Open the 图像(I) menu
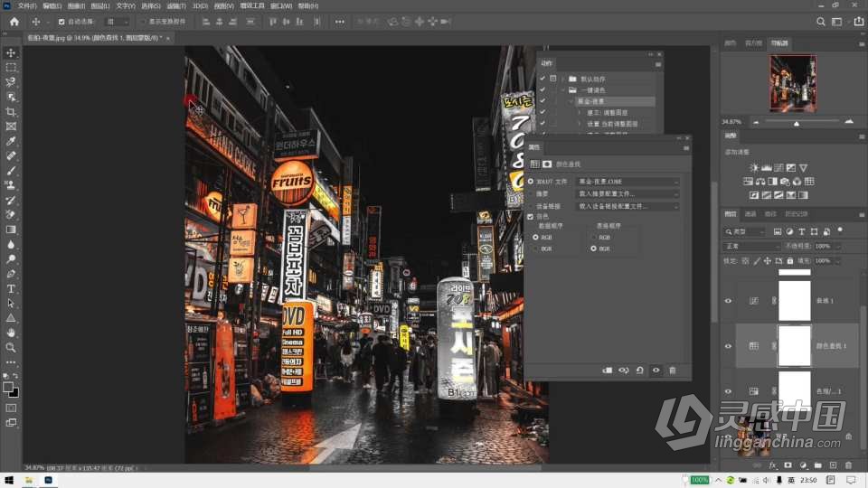Viewport: 868px width, 488px height. click(x=76, y=5)
